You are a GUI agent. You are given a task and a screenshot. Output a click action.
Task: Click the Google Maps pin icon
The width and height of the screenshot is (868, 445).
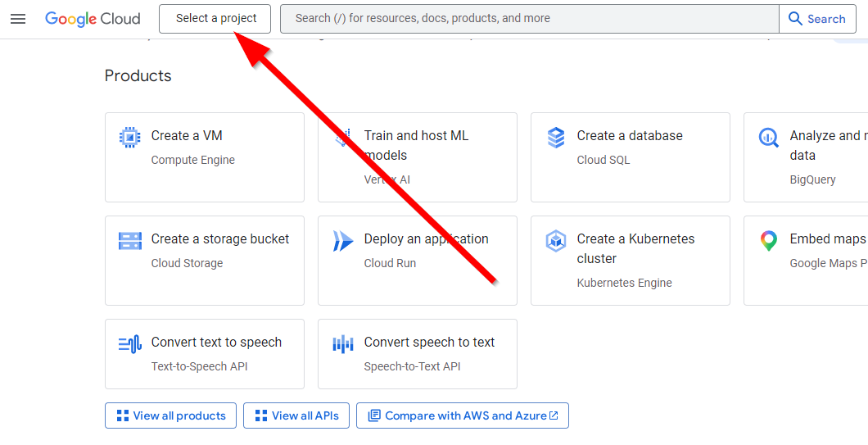coord(768,240)
